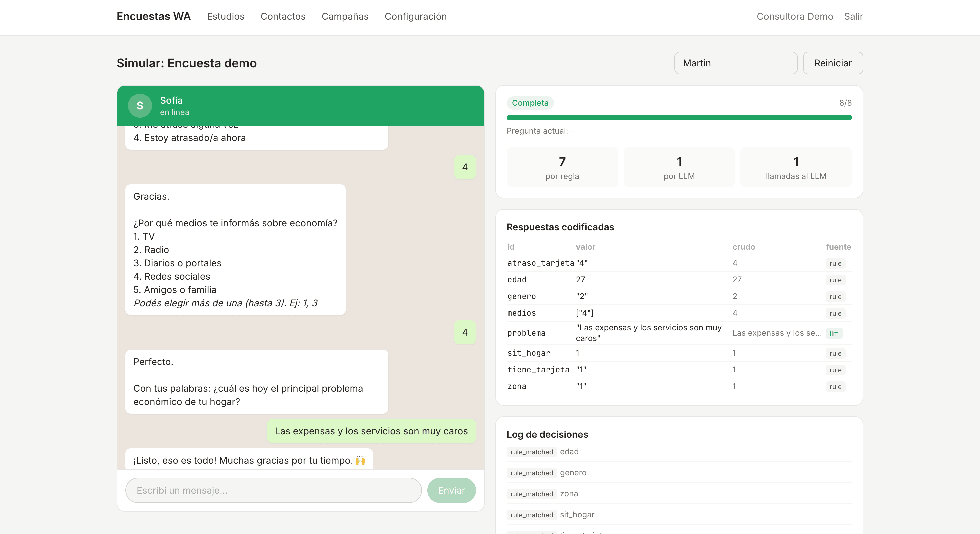The image size is (980, 534).
Task: Click the rule_matched edad log entry
Action: (x=679, y=452)
